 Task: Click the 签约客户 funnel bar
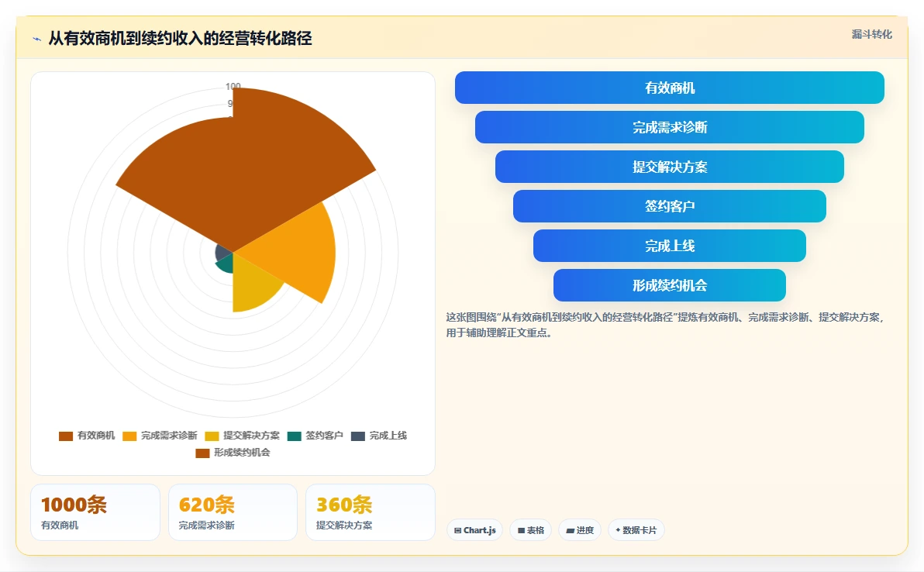(x=670, y=206)
